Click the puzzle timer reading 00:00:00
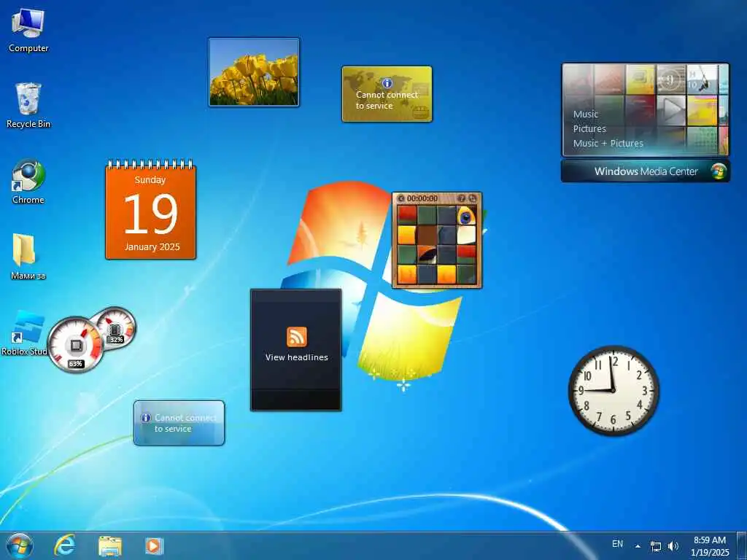The height and width of the screenshot is (560, 747). coord(422,198)
